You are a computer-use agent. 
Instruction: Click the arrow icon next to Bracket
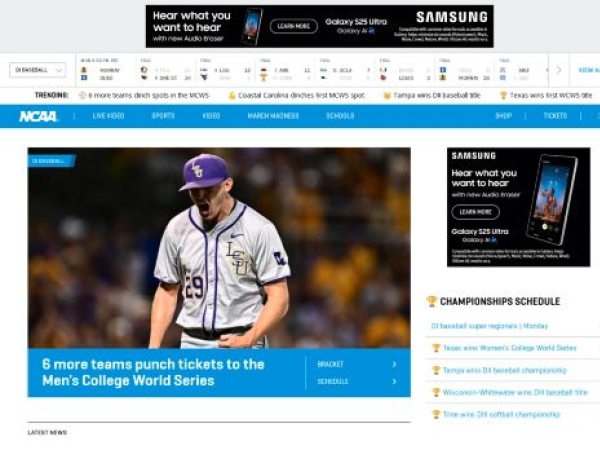tap(394, 365)
